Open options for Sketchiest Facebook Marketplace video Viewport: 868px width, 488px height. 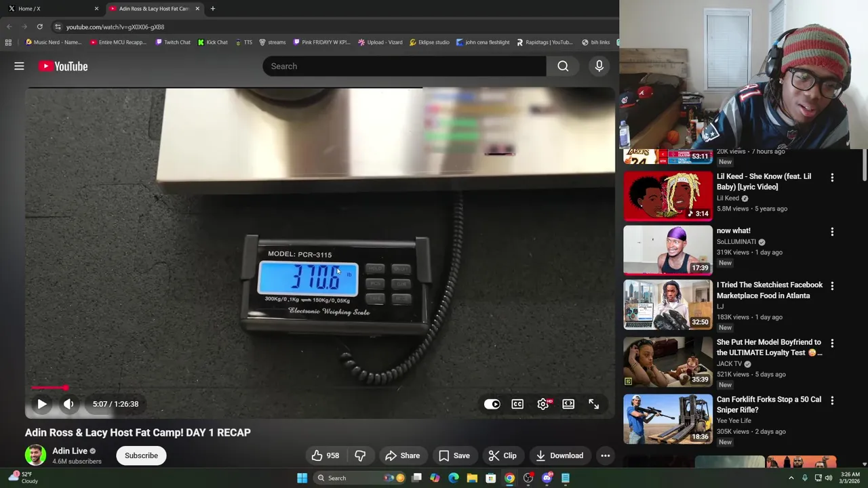pos(832,286)
